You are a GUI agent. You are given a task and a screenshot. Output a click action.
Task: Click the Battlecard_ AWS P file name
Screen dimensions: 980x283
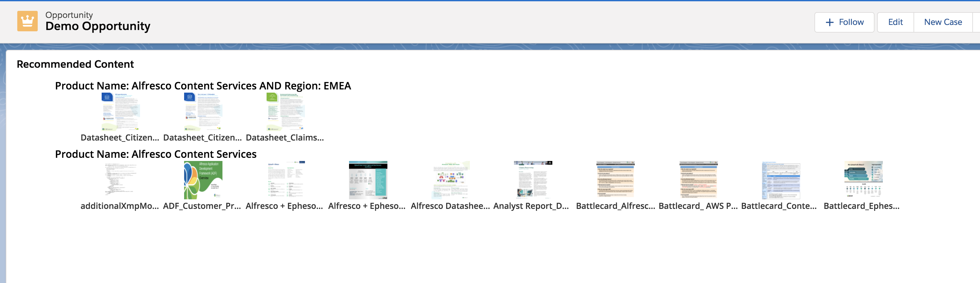coord(698,206)
